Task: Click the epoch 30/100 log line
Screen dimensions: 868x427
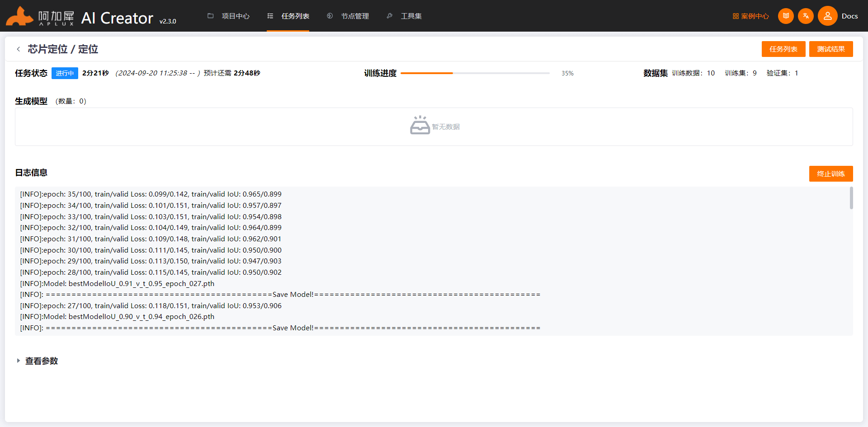Action: (x=151, y=250)
